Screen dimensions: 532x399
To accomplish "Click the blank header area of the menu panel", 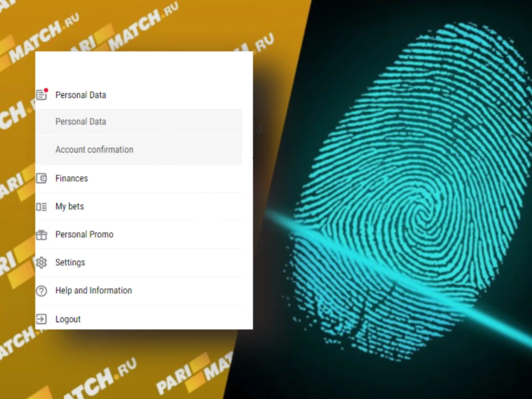I will (x=144, y=66).
